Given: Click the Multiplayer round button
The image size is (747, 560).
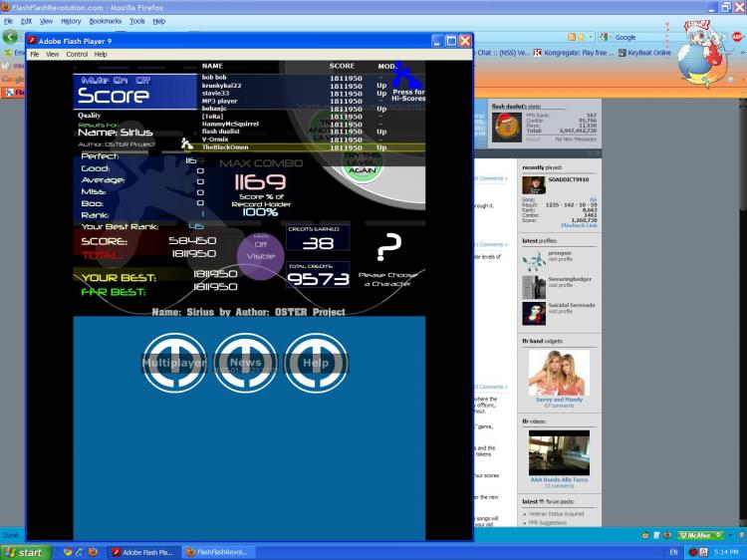Looking at the screenshot, I should [175, 363].
